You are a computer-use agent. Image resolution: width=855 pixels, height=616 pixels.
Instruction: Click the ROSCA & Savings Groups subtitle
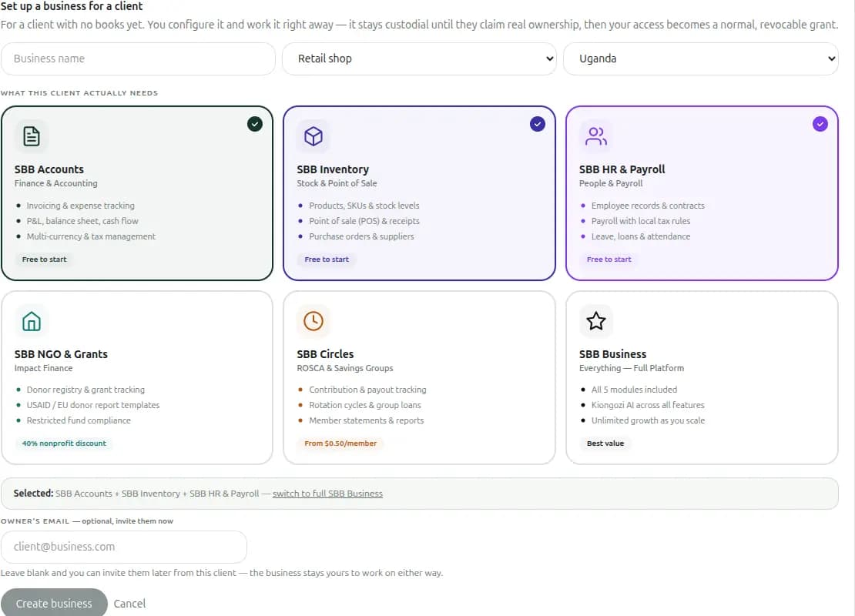click(345, 369)
